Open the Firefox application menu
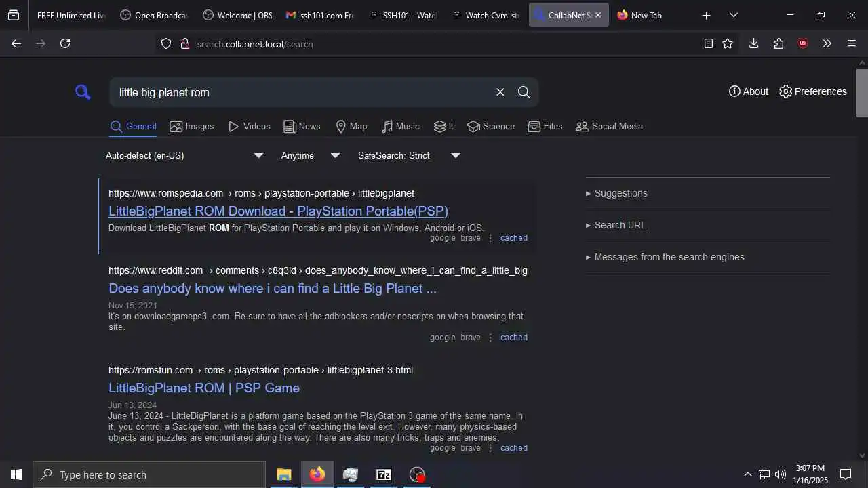868x488 pixels. (x=852, y=43)
